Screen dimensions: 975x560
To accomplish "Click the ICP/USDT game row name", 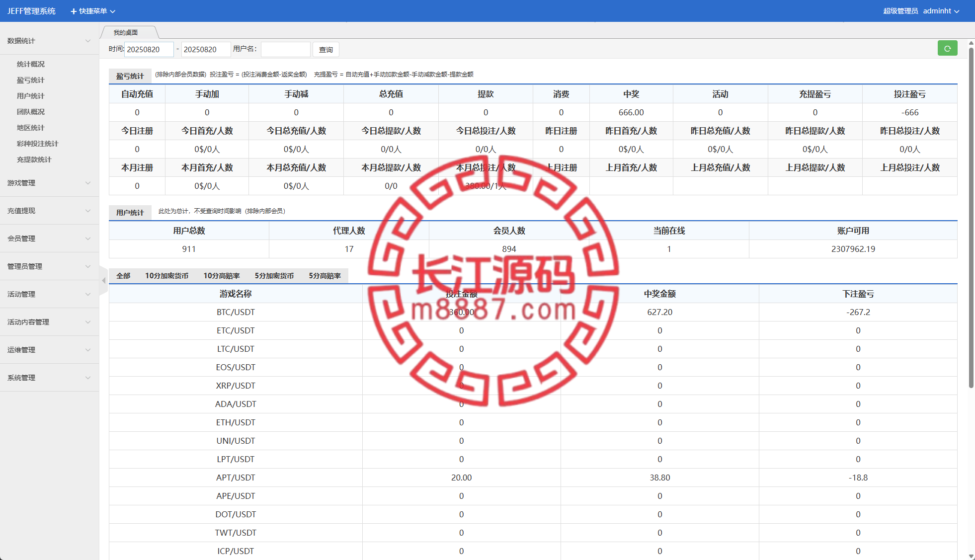I will tap(236, 551).
